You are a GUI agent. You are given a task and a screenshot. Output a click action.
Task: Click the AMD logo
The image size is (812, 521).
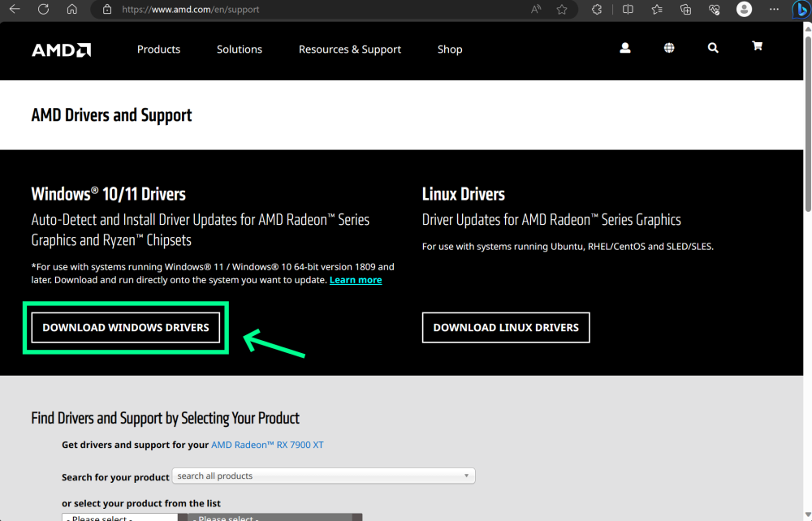coord(61,50)
